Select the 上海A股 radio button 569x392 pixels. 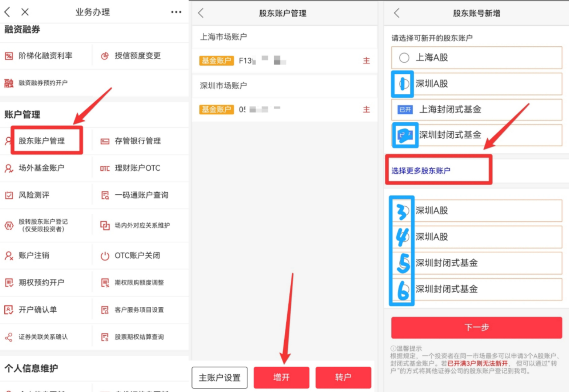(404, 58)
